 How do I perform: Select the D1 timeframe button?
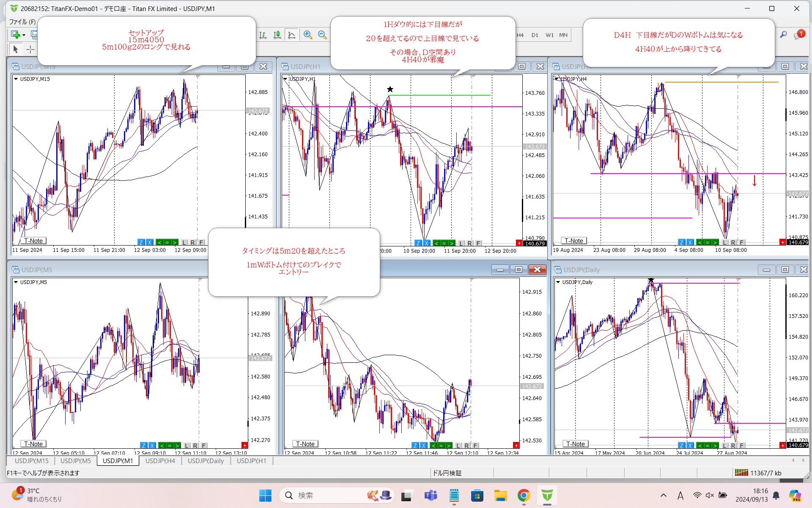(x=535, y=35)
